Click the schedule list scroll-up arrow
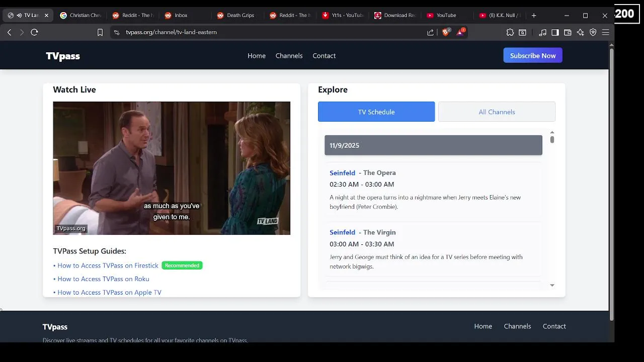Screen dimensions: 644x362 [x=552, y=132]
